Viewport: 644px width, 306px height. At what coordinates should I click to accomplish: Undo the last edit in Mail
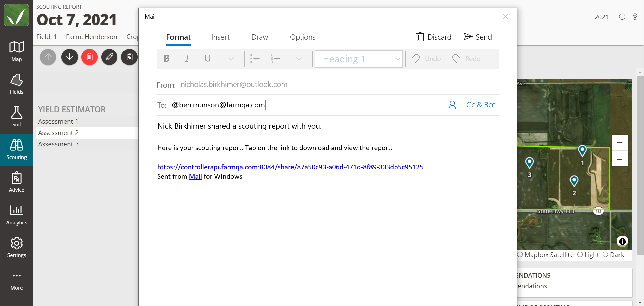(426, 59)
